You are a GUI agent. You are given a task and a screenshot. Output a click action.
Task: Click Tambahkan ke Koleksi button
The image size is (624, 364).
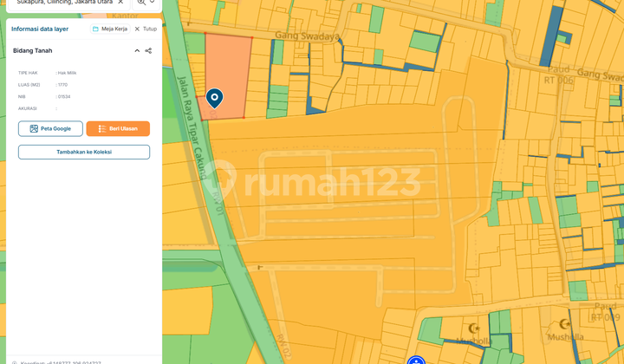(x=84, y=152)
